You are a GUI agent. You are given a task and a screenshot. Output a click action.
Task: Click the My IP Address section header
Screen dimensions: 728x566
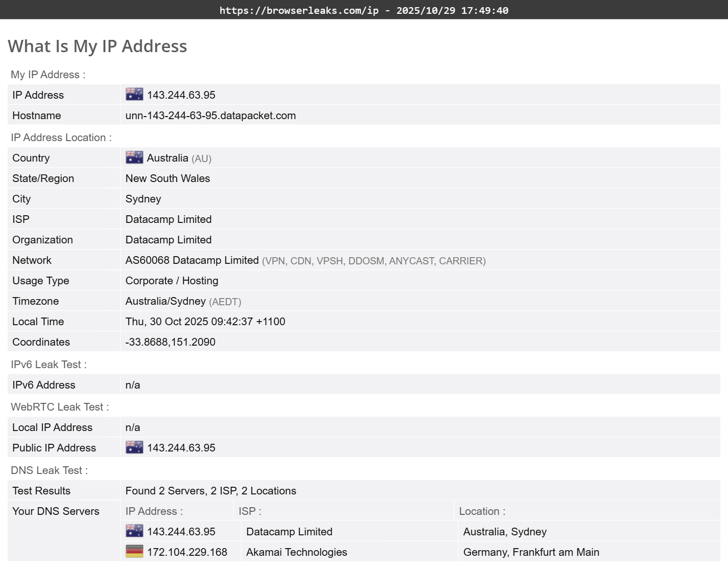pyautogui.click(x=48, y=75)
